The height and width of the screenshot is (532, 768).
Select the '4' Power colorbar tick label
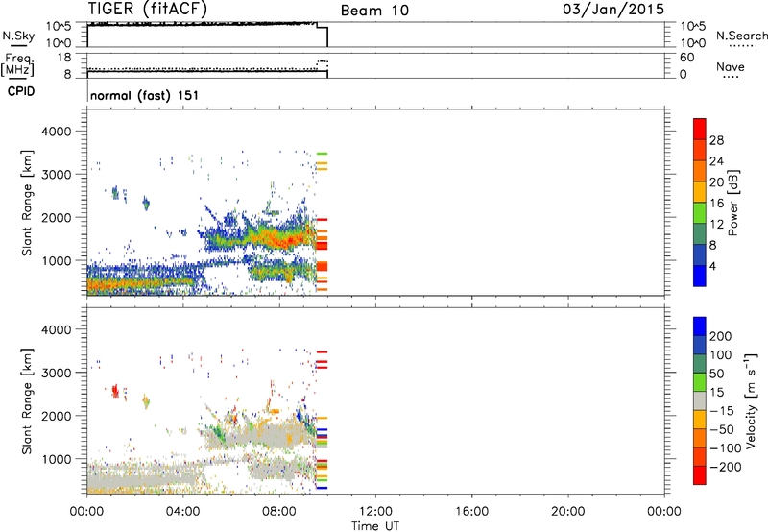(712, 266)
